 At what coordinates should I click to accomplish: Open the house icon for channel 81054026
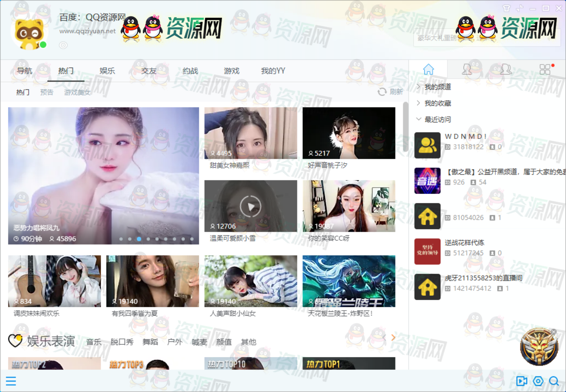click(427, 216)
